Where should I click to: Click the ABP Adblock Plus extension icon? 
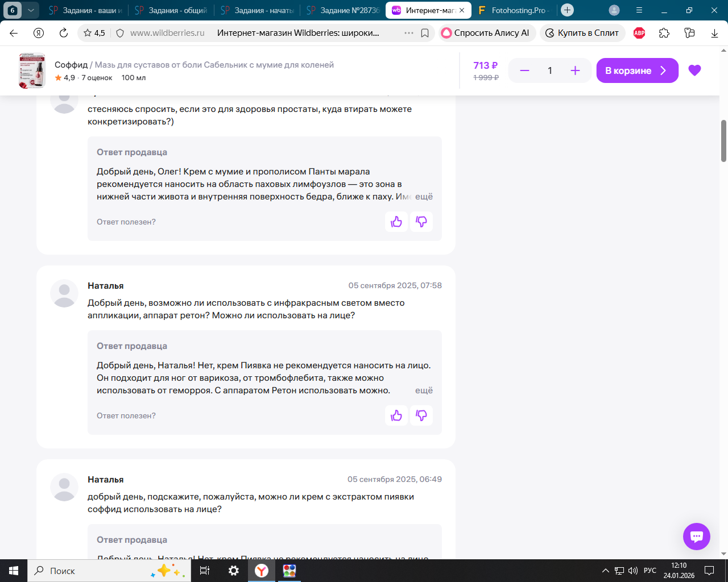[x=639, y=33]
